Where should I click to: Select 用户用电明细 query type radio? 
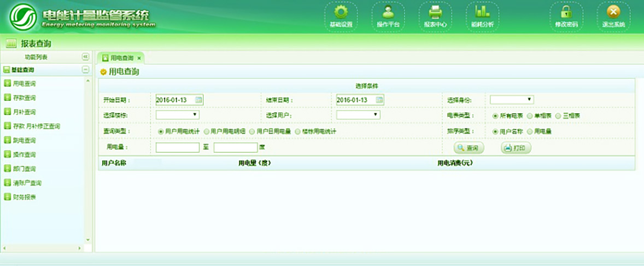coord(207,132)
